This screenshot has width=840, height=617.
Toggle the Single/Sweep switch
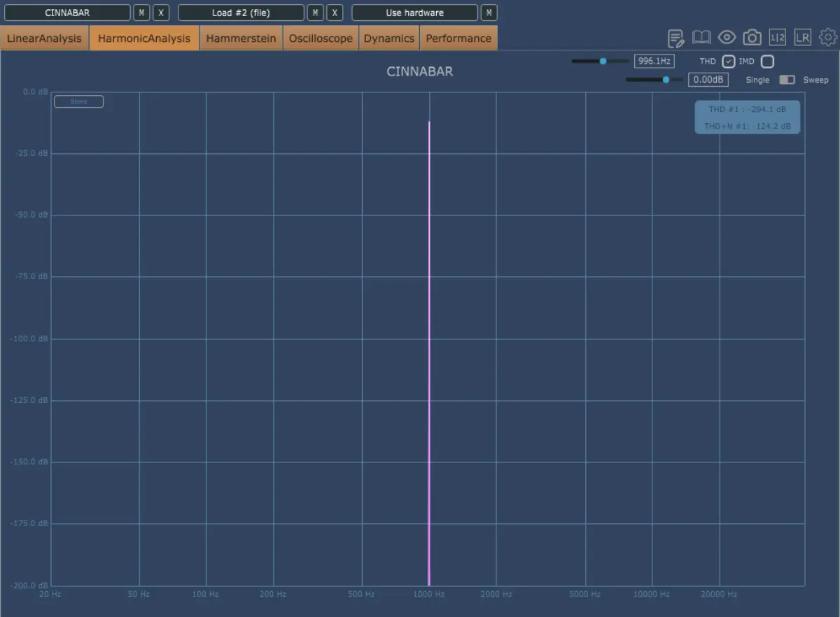tap(787, 80)
